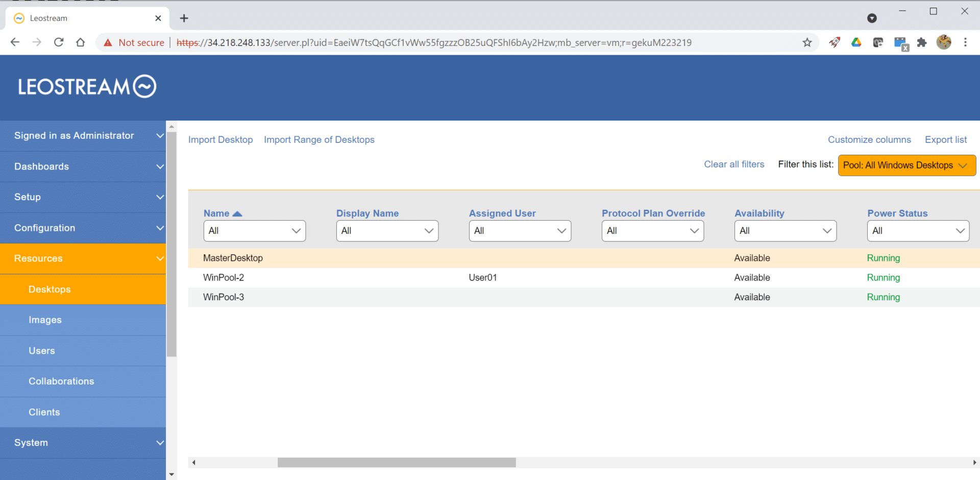Open the Protocol Plan Override filter dropdown
The image size is (980, 480).
pos(652,231)
